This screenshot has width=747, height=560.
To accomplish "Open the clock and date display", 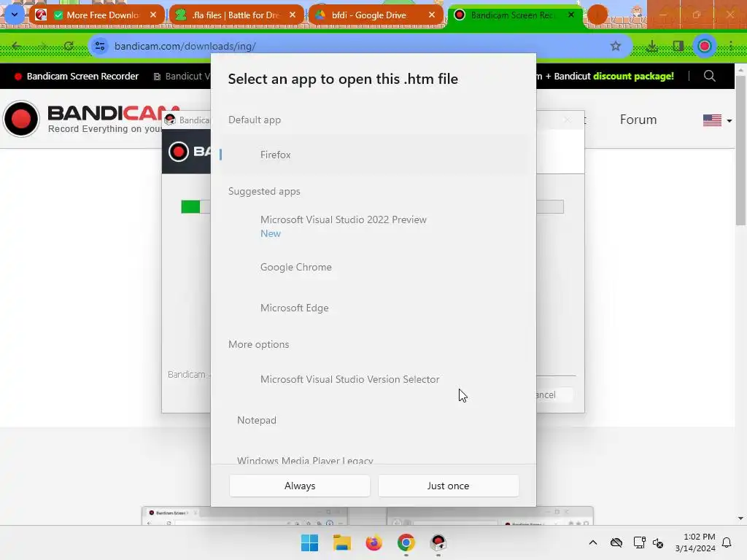I will [x=695, y=542].
